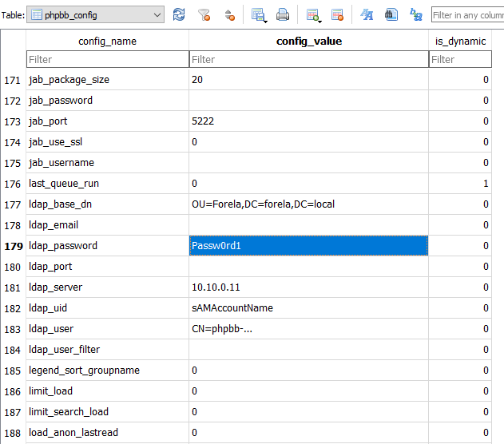Click the print table data icon
The image size is (504, 444).
pos(282,15)
